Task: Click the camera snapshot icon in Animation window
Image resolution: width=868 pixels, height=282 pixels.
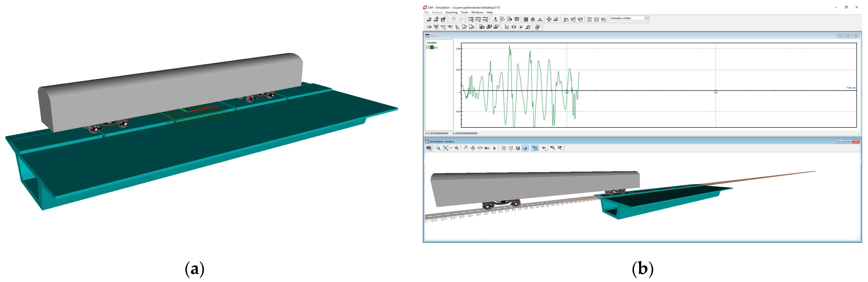Action: (429, 148)
